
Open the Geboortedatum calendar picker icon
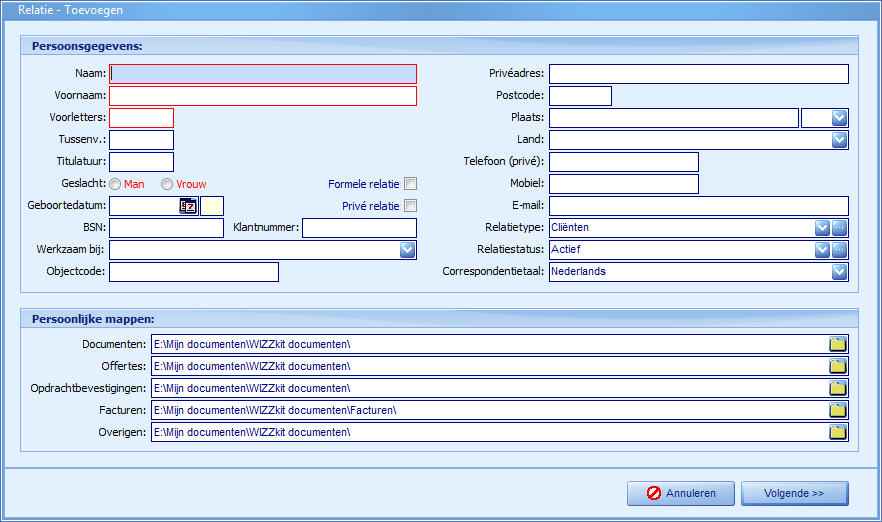[188, 206]
